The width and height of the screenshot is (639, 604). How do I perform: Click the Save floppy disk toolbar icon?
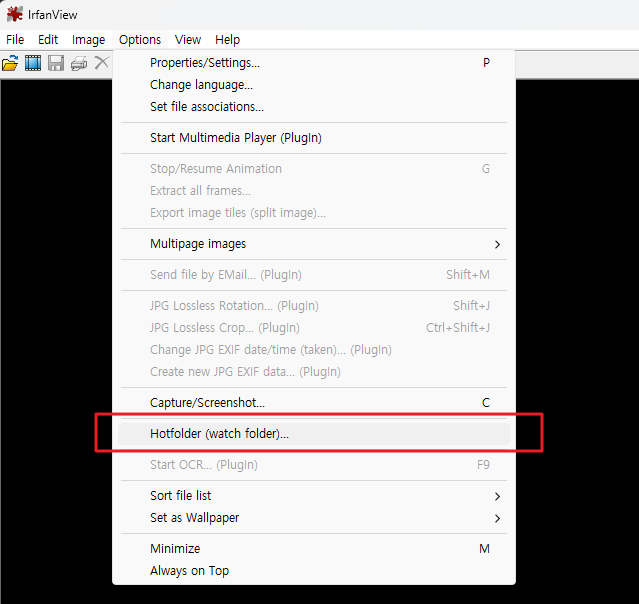pos(56,63)
